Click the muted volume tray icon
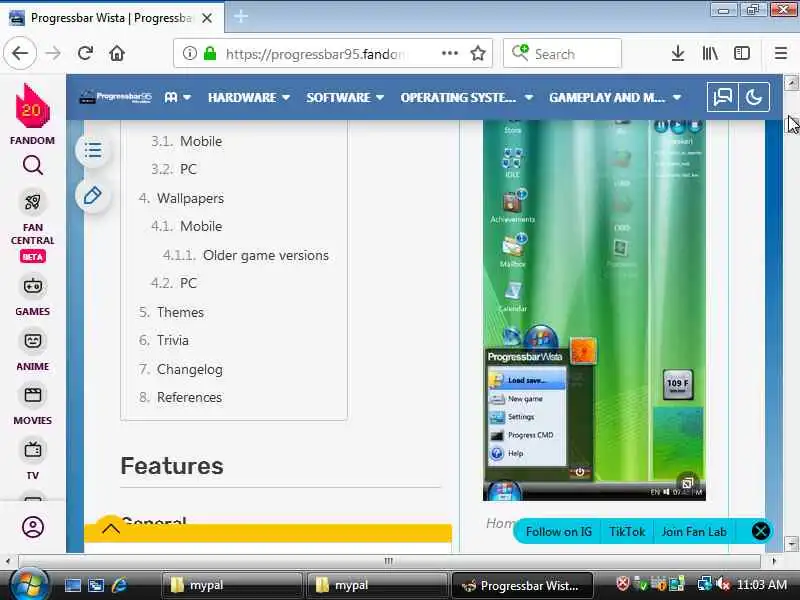 722,585
